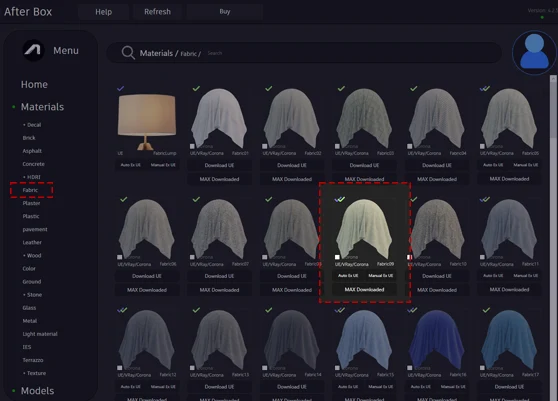This screenshot has width=558, height=401.
Task: Open the Help menu
Action: point(104,12)
